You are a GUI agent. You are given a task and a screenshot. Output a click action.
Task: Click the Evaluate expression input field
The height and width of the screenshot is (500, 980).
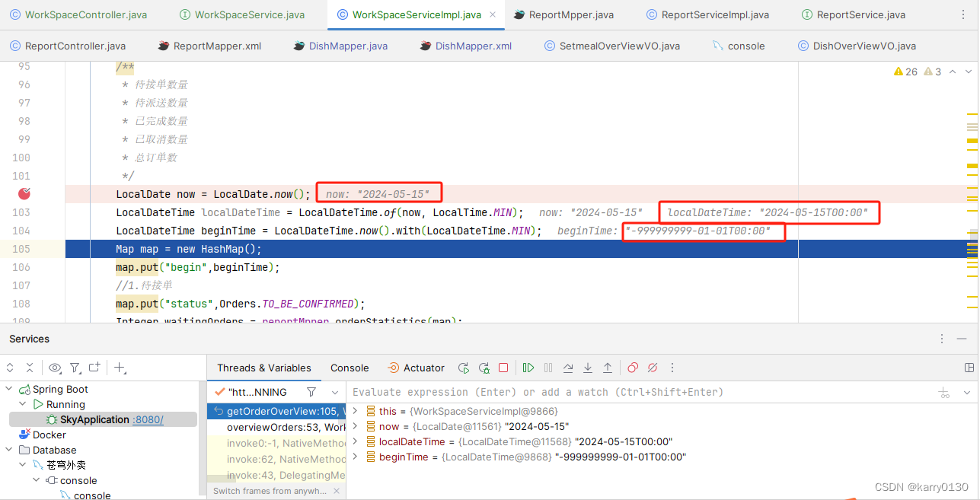[640, 392]
